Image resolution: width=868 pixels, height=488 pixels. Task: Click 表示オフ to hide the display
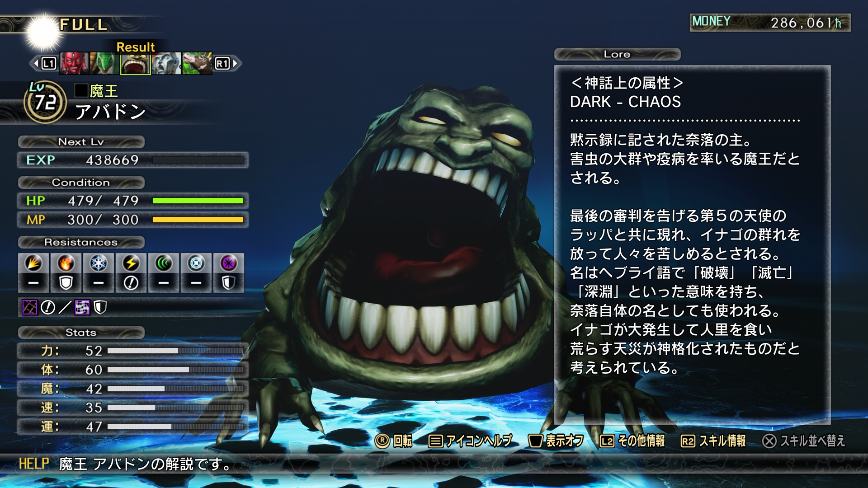(x=556, y=441)
